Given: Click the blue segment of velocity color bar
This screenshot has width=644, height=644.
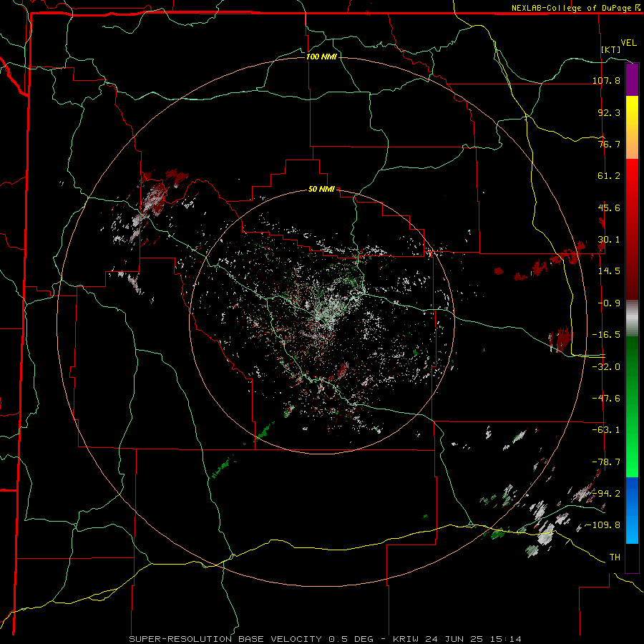Looking at the screenshot, I should 632,510.
